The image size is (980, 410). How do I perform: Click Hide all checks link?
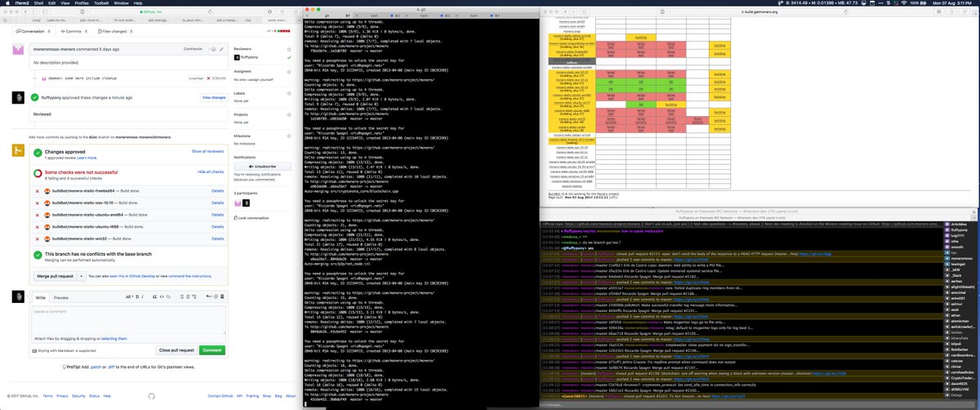[211, 172]
